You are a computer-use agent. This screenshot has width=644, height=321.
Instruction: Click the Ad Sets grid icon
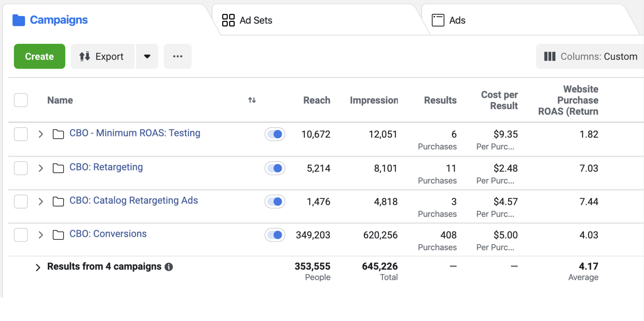tap(228, 20)
